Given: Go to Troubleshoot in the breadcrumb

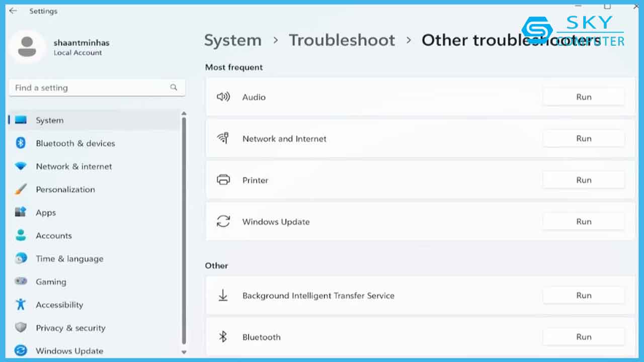Looking at the screenshot, I should [x=342, y=40].
